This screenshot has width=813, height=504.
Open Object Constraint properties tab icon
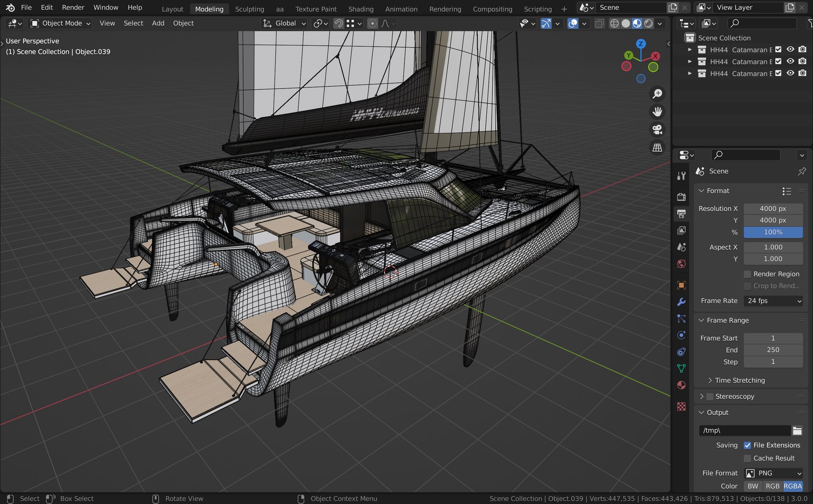pyautogui.click(x=681, y=352)
